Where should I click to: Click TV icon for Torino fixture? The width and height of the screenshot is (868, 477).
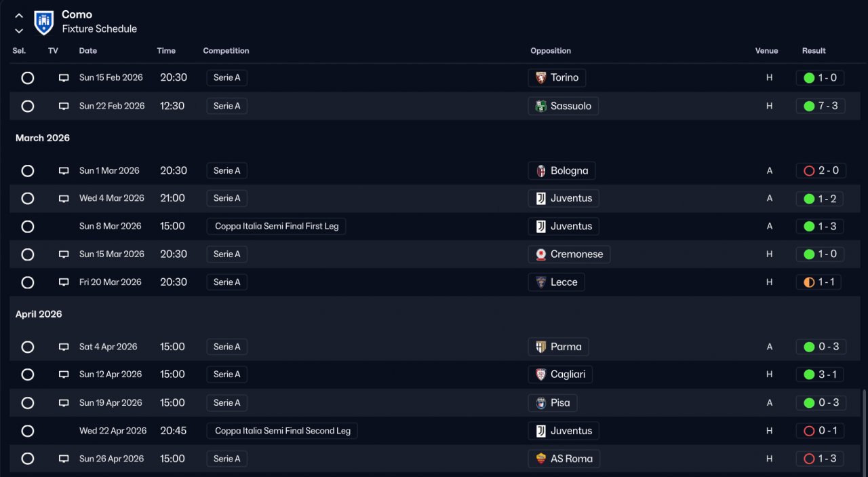tap(64, 78)
